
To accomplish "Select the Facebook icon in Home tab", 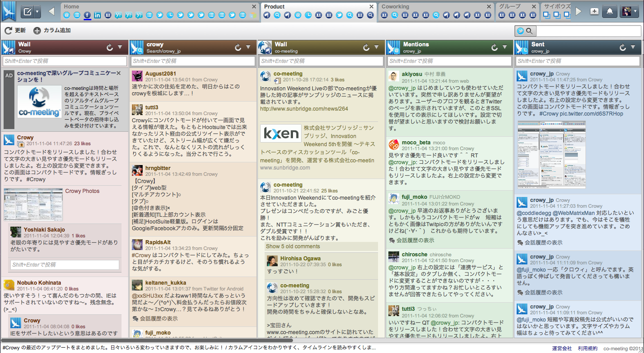I will coord(87,15).
